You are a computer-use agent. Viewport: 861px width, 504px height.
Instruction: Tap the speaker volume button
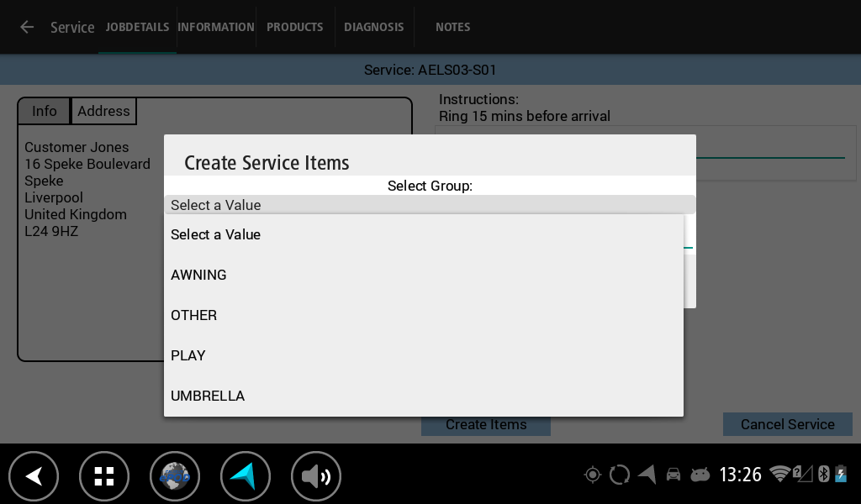[316, 476]
